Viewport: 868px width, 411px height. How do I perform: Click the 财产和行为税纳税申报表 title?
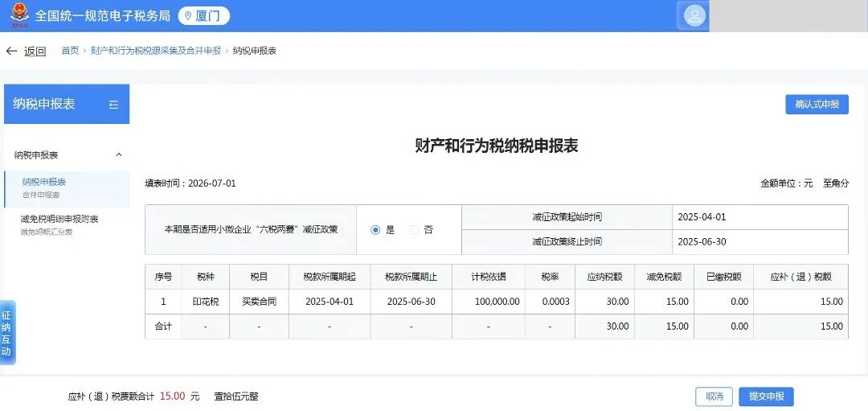(497, 146)
